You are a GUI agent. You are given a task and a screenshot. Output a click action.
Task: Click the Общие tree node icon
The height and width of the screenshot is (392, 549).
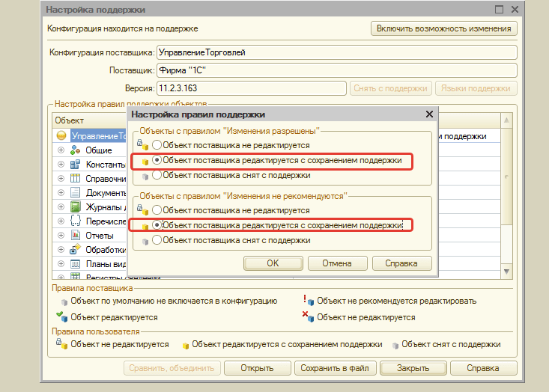75,150
